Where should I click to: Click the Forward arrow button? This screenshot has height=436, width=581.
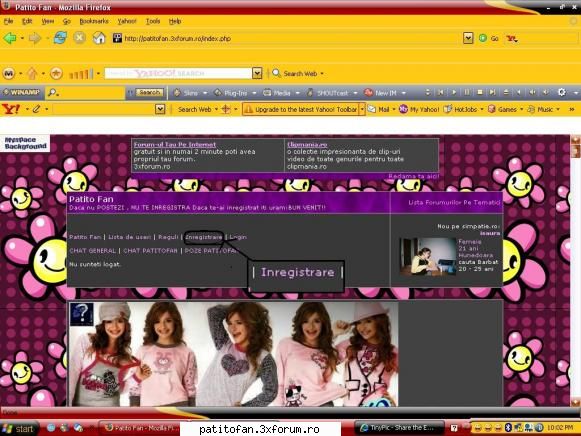[x=35, y=38]
